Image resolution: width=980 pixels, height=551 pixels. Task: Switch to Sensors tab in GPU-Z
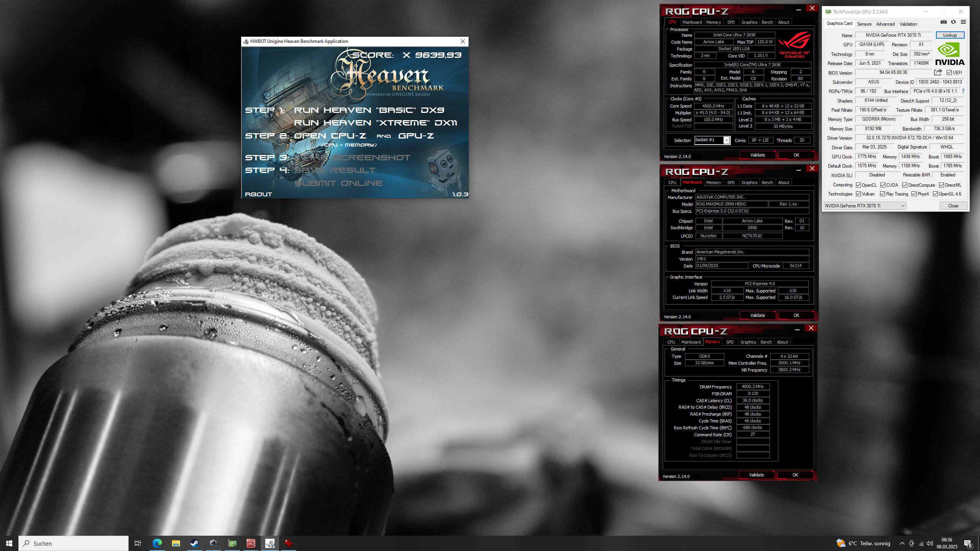tap(864, 24)
